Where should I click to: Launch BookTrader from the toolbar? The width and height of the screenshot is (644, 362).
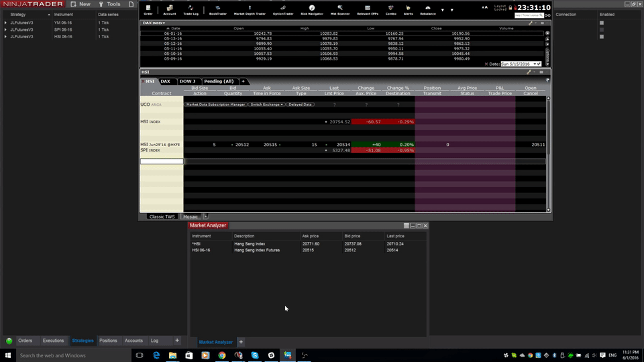tap(217, 10)
